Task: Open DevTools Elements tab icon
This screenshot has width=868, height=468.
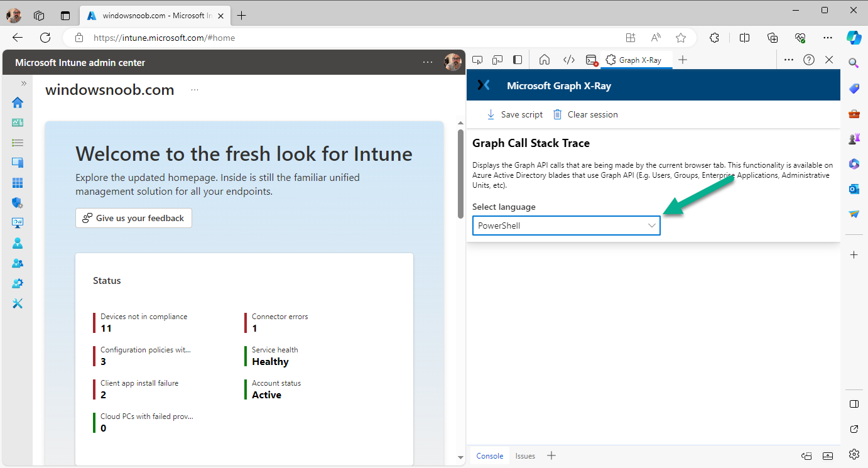Action: click(x=568, y=60)
